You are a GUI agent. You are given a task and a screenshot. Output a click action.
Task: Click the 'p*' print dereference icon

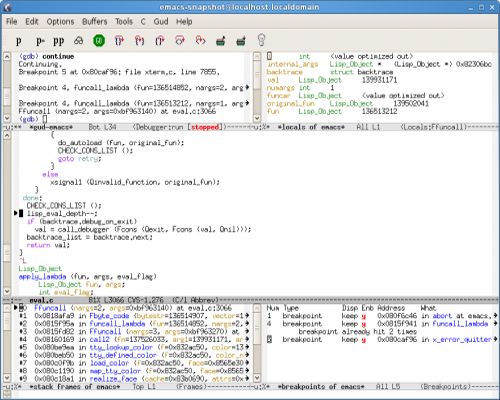pos(40,41)
